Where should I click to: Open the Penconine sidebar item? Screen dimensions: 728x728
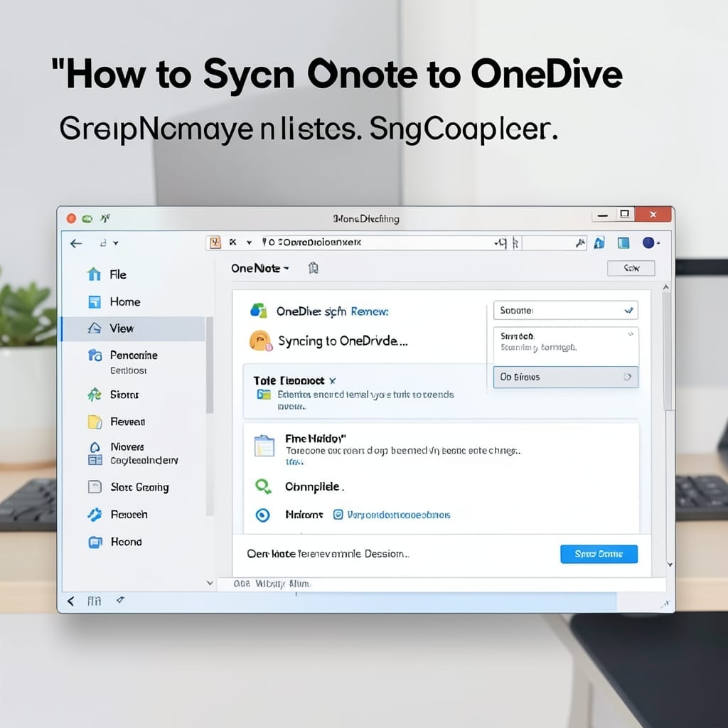[x=134, y=355]
